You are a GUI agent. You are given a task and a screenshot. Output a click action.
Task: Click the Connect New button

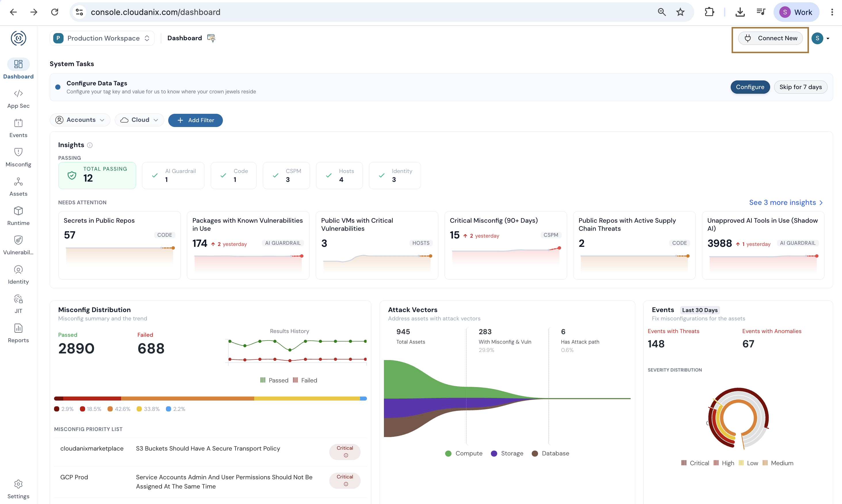point(770,38)
